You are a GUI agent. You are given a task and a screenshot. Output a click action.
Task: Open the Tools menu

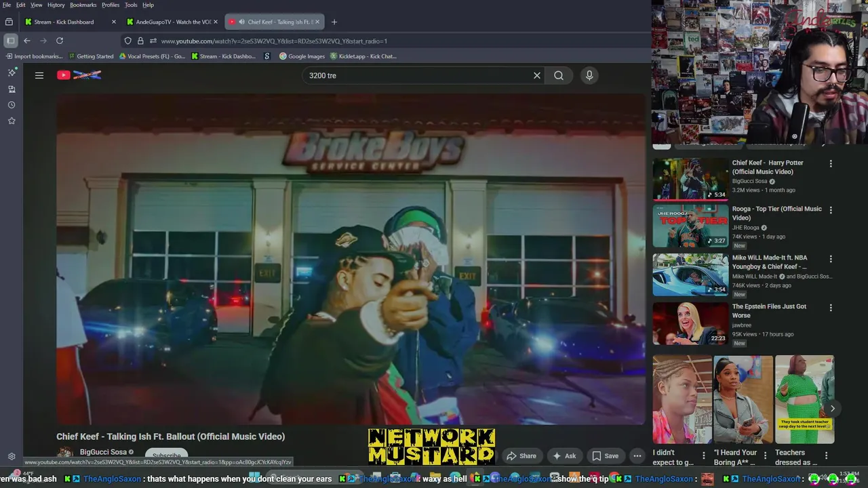coord(131,5)
